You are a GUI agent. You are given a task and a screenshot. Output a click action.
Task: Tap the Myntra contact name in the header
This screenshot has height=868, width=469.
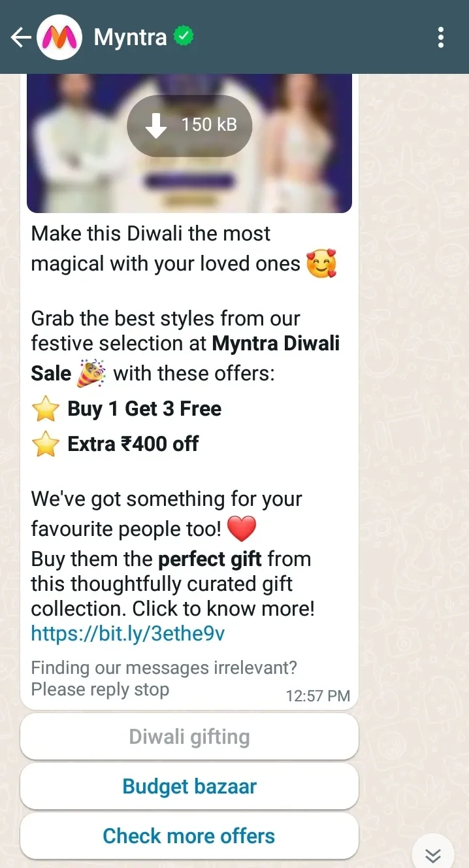pyautogui.click(x=130, y=37)
